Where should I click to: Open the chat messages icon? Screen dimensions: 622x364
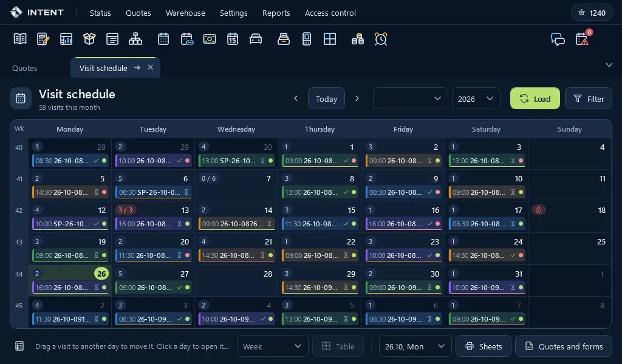click(x=558, y=39)
